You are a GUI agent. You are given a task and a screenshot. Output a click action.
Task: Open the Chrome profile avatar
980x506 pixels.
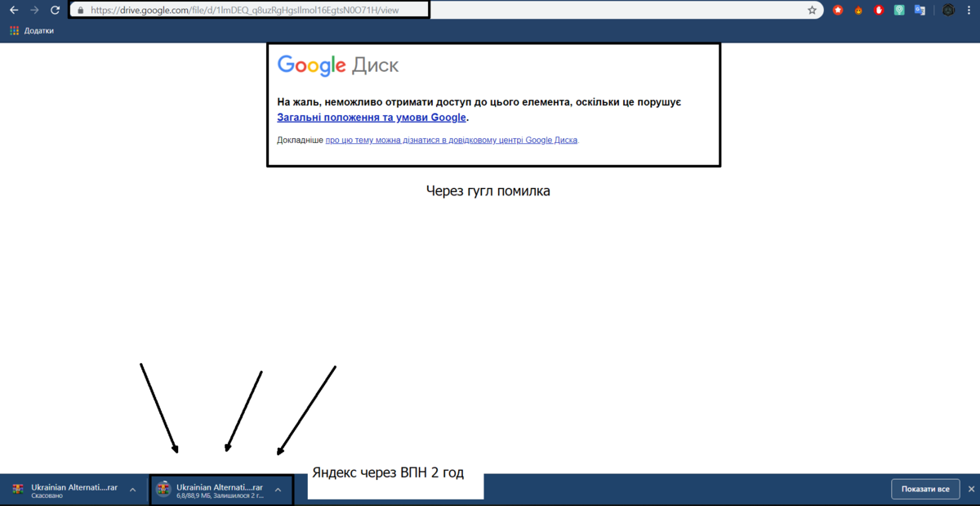pos(948,11)
